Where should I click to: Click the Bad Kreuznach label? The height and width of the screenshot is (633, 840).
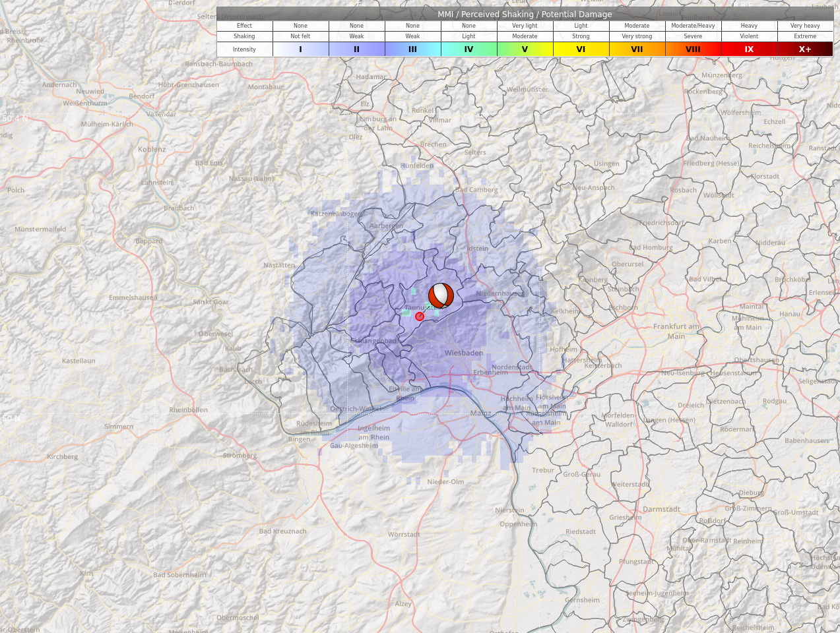282,531
